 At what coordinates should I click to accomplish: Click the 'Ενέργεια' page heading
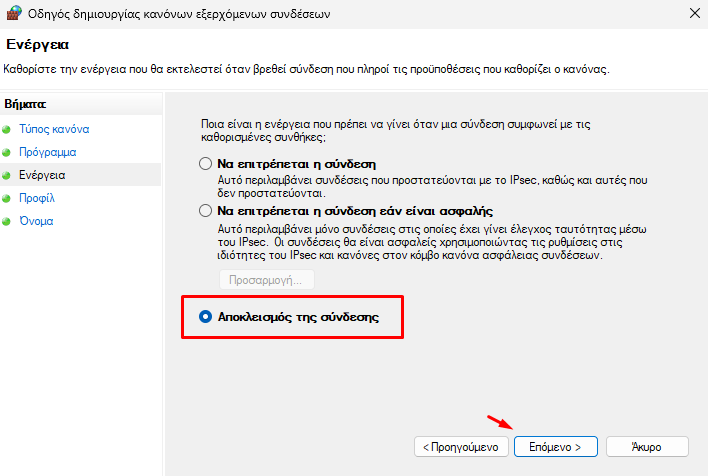click(x=37, y=44)
